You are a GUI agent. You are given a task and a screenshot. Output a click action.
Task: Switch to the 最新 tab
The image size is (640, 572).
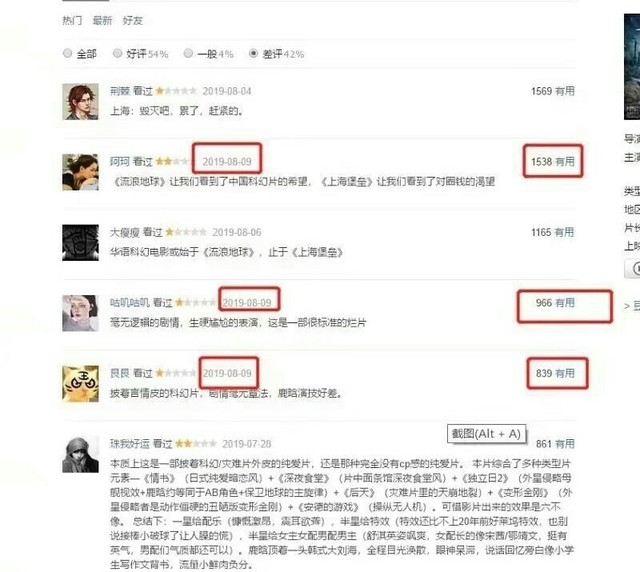102,20
